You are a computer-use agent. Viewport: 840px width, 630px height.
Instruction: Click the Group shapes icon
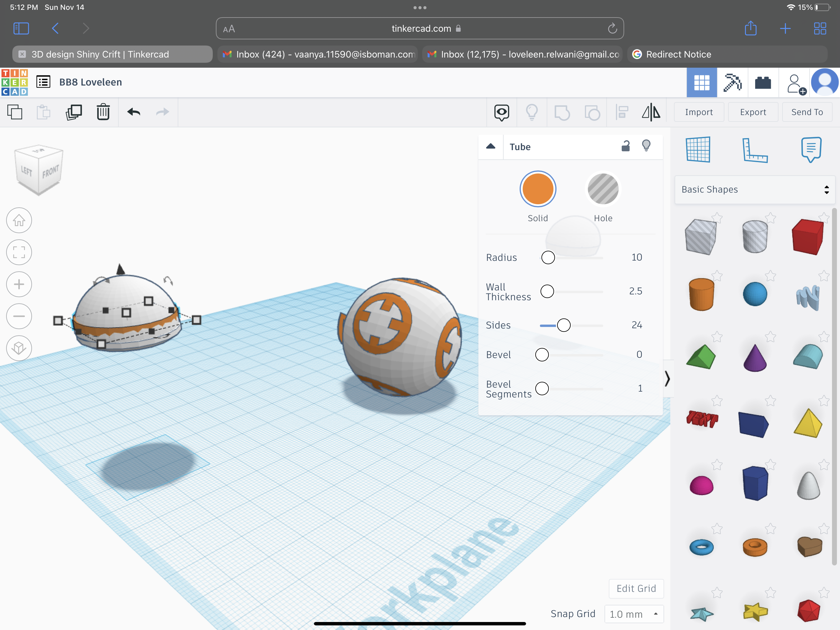pyautogui.click(x=562, y=113)
